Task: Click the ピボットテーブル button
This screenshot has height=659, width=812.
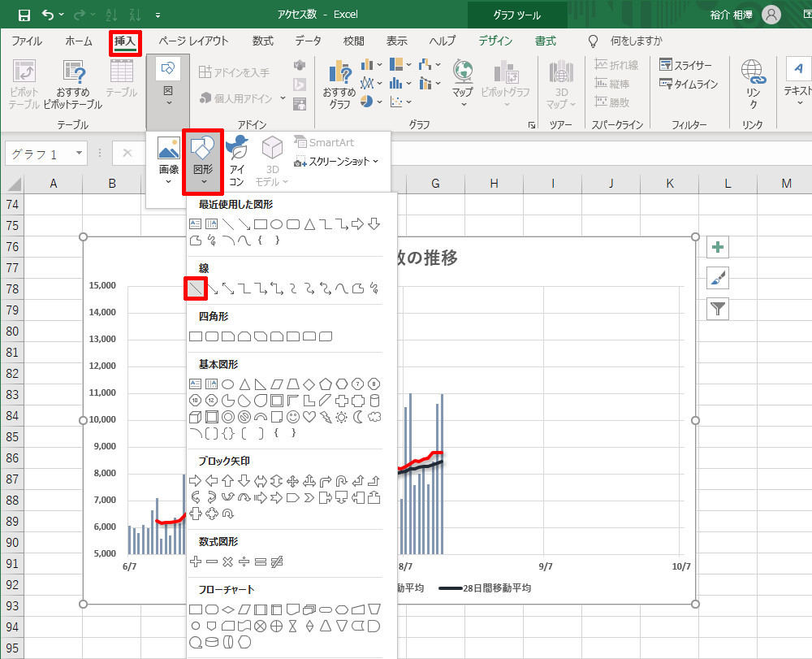Action: (24, 84)
